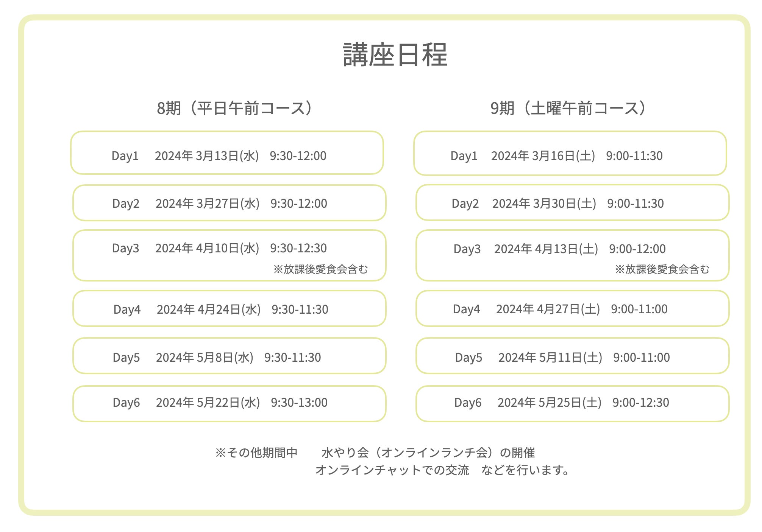Click the Day2 3月27日(水) schedule box
Image resolution: width=762 pixels, height=532 pixels.
pos(229,203)
